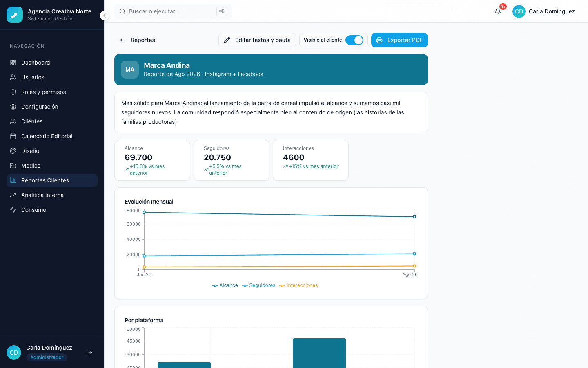Image resolution: width=588 pixels, height=368 pixels.
Task: Click the activity pulse icon for Consumo
Action: [x=13, y=210]
